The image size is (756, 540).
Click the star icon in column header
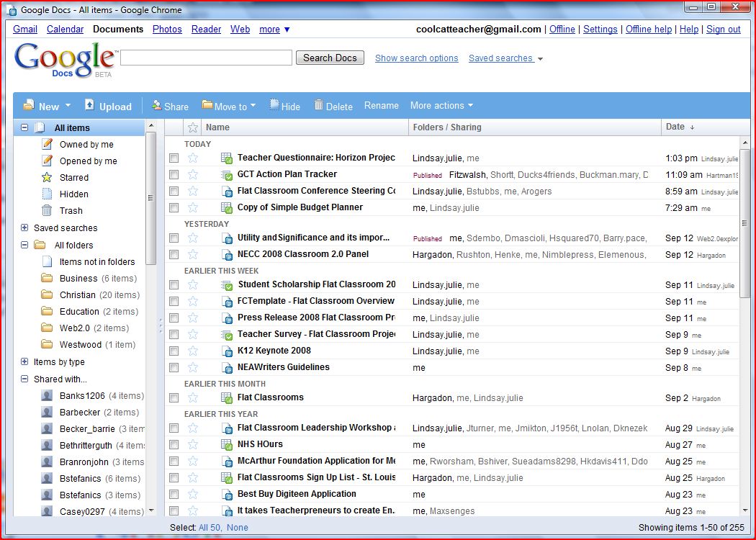coord(193,127)
